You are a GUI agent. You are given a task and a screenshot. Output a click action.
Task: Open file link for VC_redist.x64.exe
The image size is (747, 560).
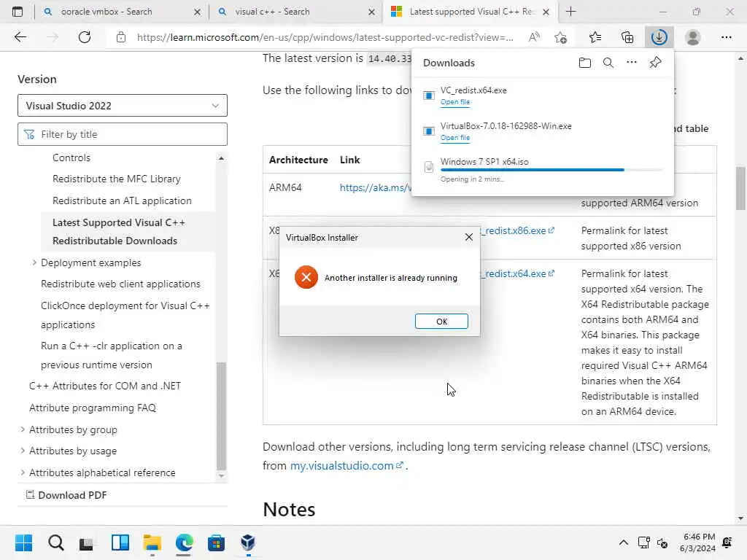pos(455,102)
